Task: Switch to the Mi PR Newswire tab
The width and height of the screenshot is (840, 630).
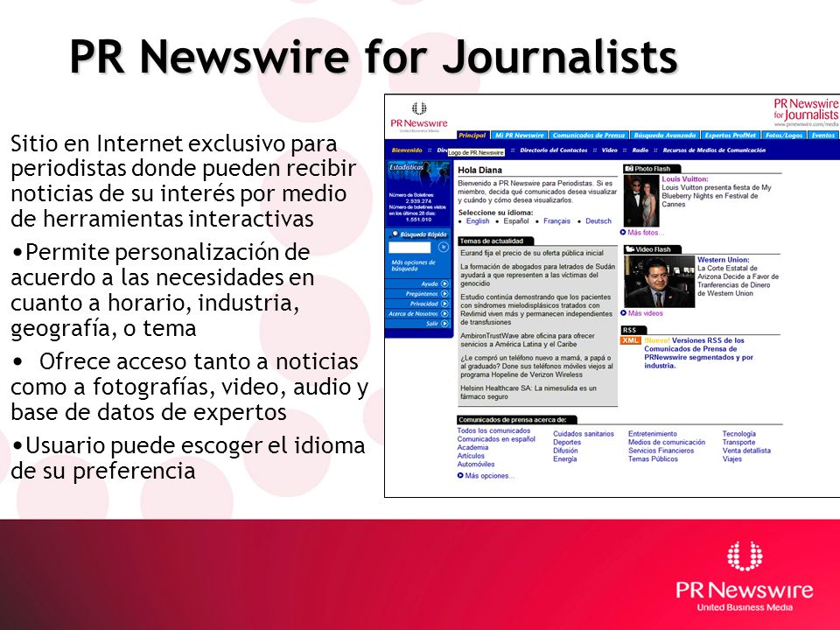Action: coord(519,136)
